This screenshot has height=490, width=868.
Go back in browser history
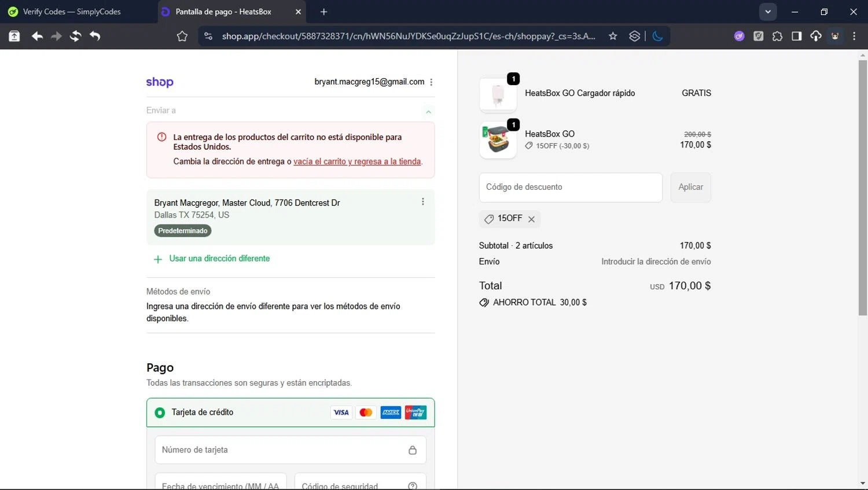37,36
